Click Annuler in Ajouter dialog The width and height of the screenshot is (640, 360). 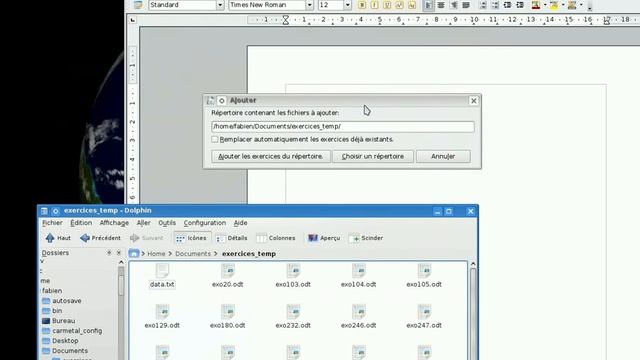(443, 156)
